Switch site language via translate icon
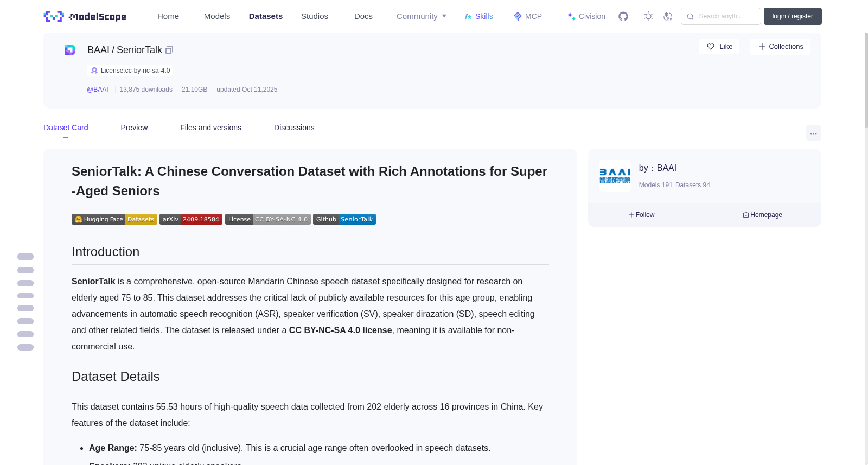This screenshot has width=868, height=465. [668, 16]
